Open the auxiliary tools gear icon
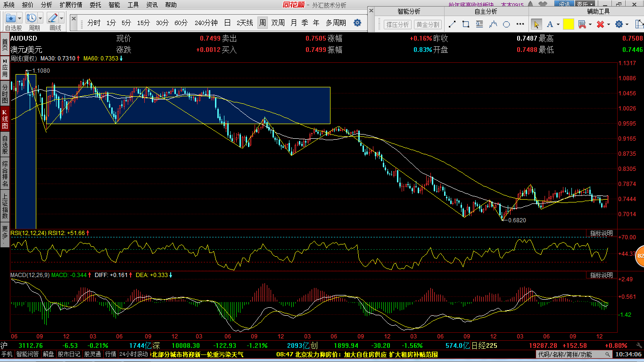Viewport: 644px width, 362px height. click(619, 24)
